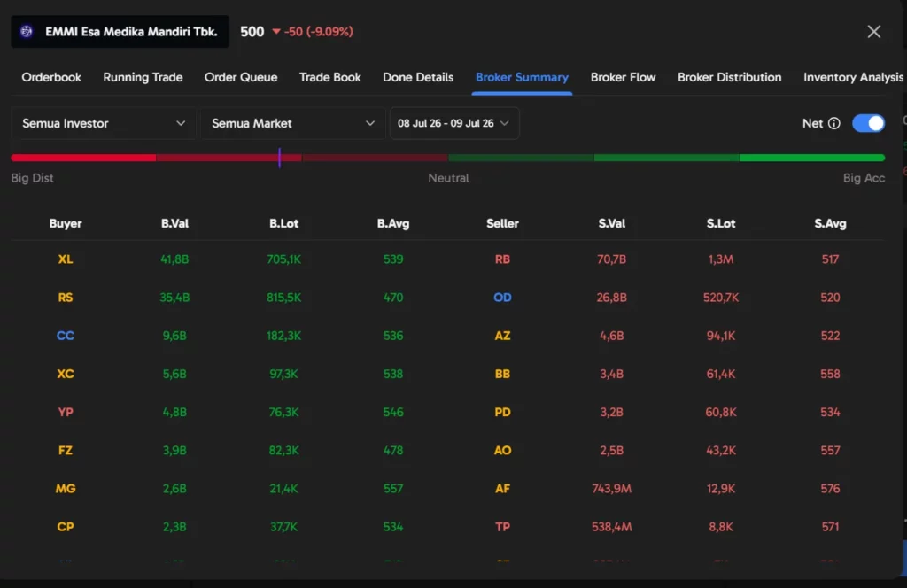Click the Buyer column header
This screenshot has width=907, height=588.
click(x=66, y=224)
